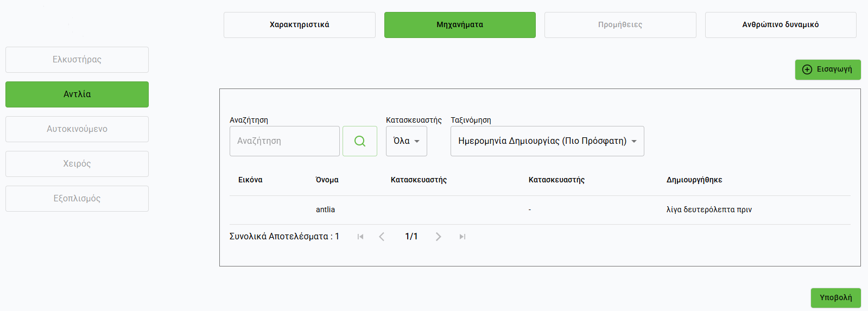Screen dimensions: 868x311
Task: Open the Ανθρώπινο δυναμικό tab
Action: click(x=780, y=25)
